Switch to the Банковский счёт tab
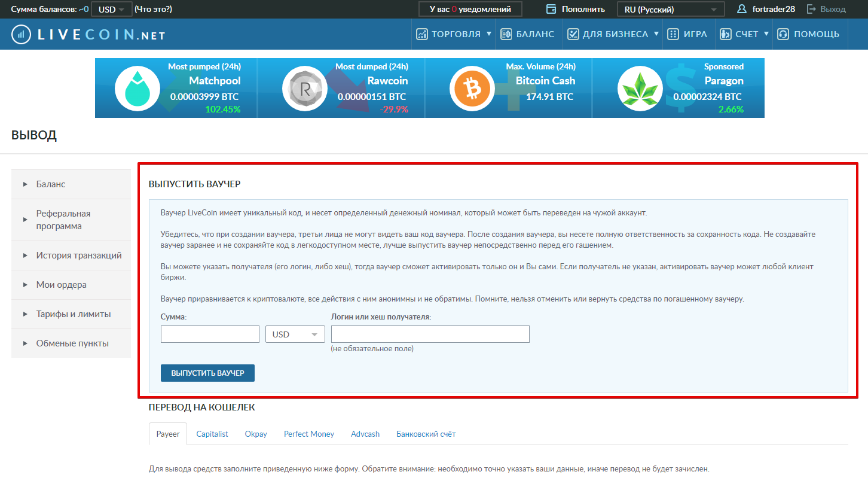 [x=426, y=434]
